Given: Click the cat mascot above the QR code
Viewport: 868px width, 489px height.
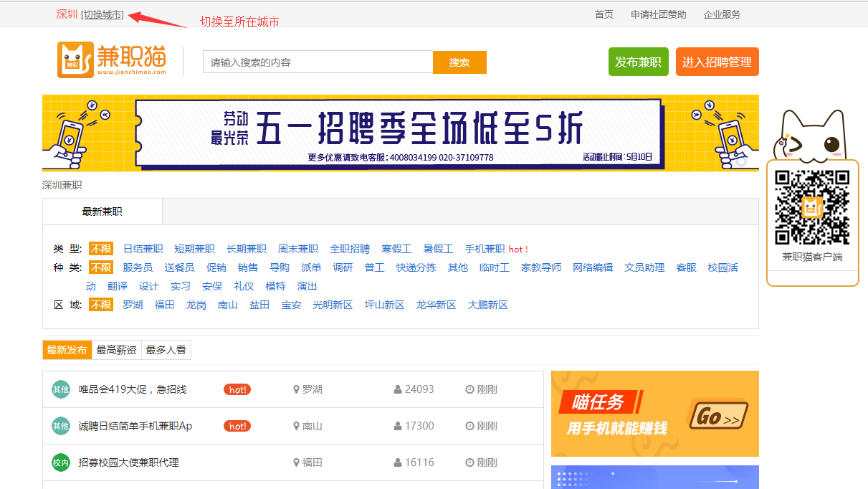Looking at the screenshot, I should click(812, 135).
